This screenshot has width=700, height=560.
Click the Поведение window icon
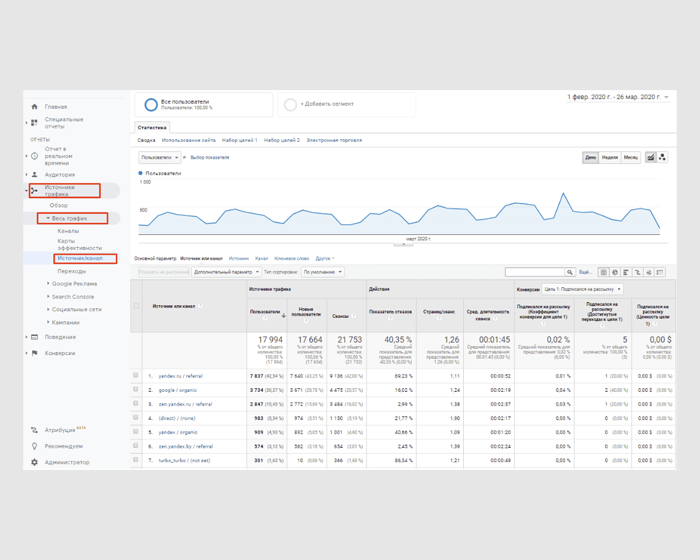point(34,337)
